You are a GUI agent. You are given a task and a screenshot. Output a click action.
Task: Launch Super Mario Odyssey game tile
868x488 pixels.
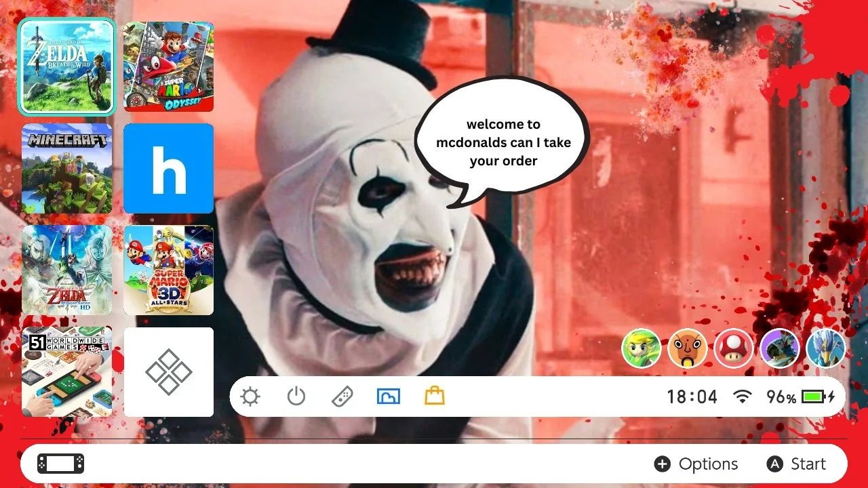point(168,66)
